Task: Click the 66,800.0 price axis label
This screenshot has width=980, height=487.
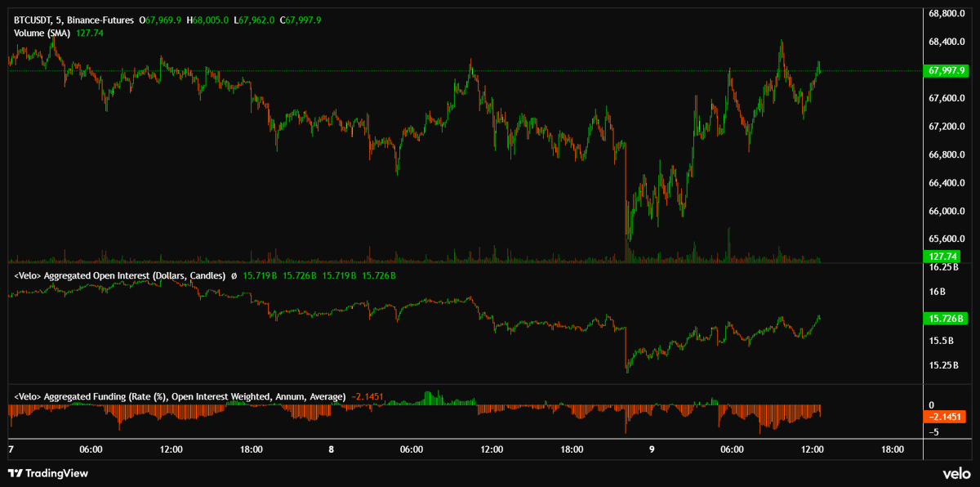Action: [x=947, y=154]
